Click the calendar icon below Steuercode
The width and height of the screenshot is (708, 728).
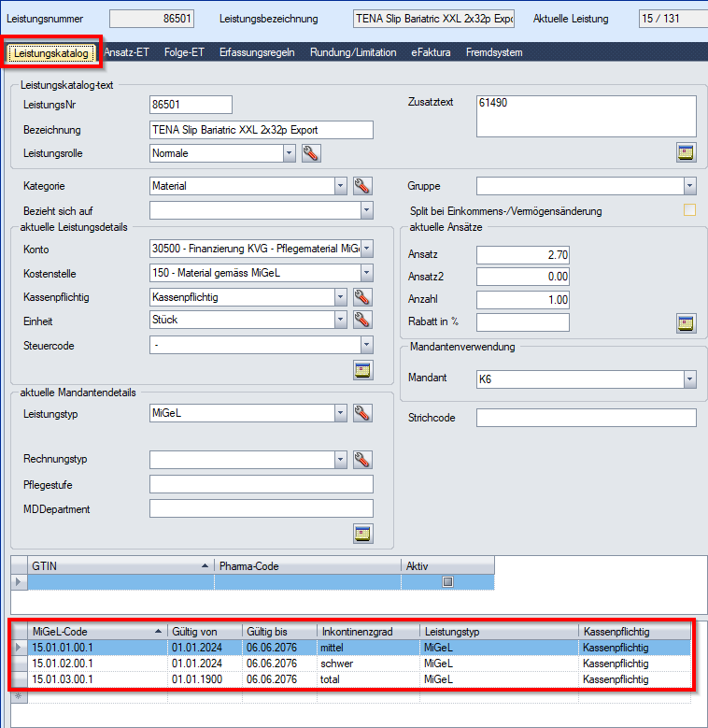[362, 370]
